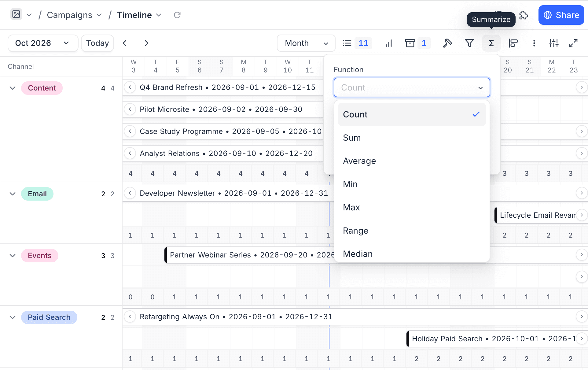Image resolution: width=588 pixels, height=370 pixels.
Task: Select the Sum function option
Action: [412, 138]
